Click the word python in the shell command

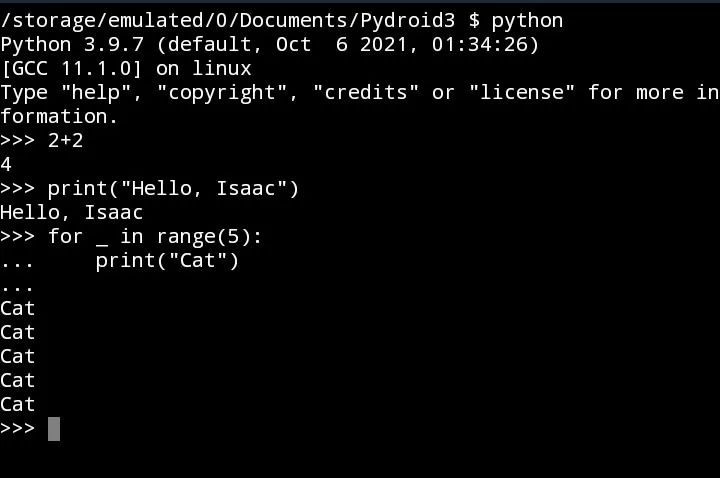coord(527,21)
